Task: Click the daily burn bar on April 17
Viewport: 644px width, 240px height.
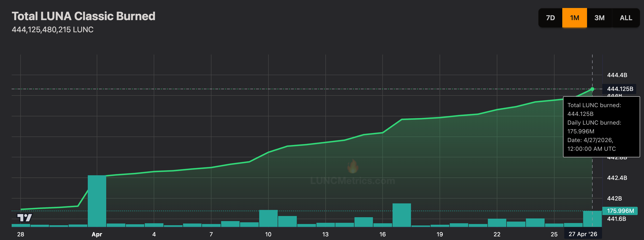Action: (402, 215)
